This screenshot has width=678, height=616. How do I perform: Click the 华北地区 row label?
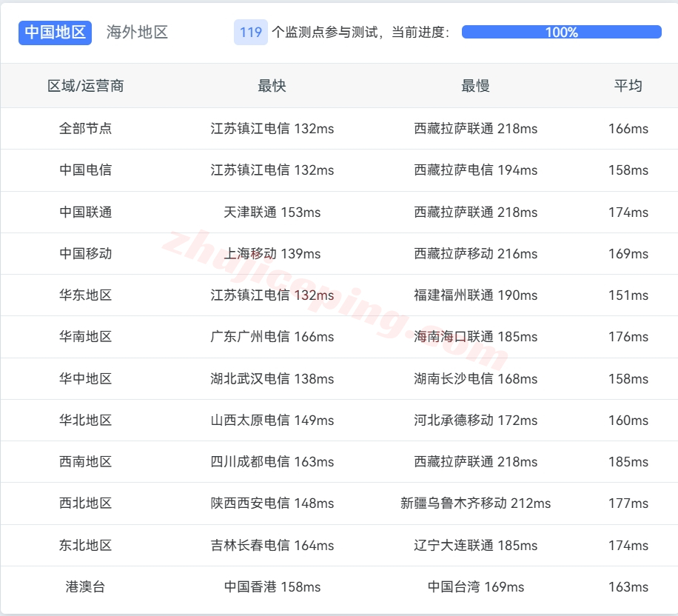[86, 420]
